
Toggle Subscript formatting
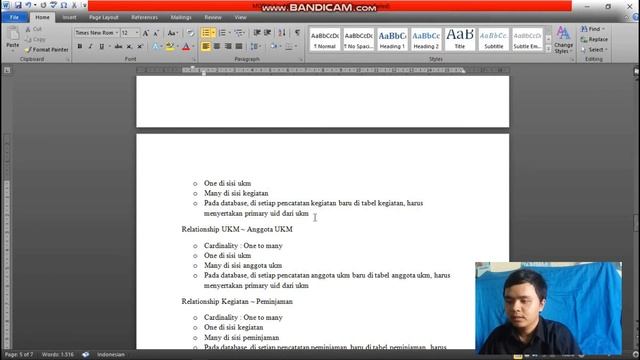[129, 46]
